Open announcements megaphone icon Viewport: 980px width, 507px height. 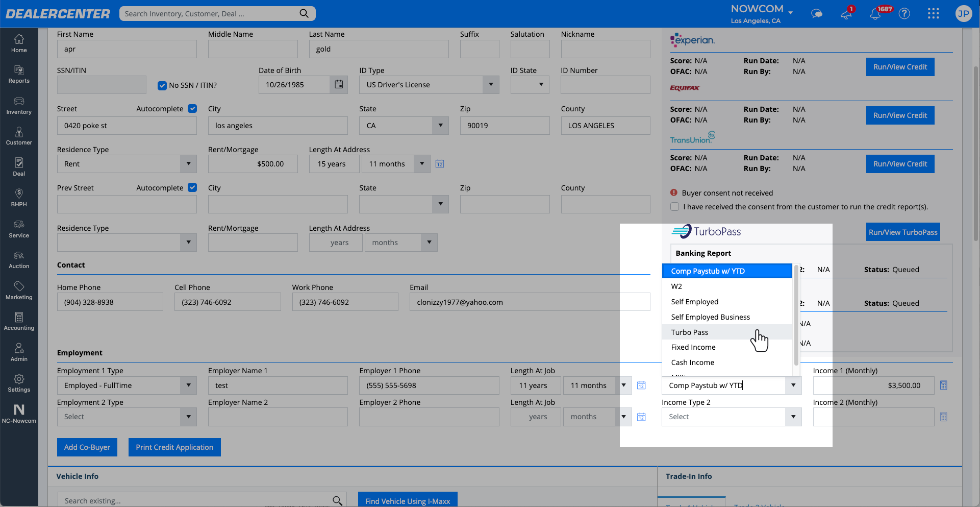[846, 14]
